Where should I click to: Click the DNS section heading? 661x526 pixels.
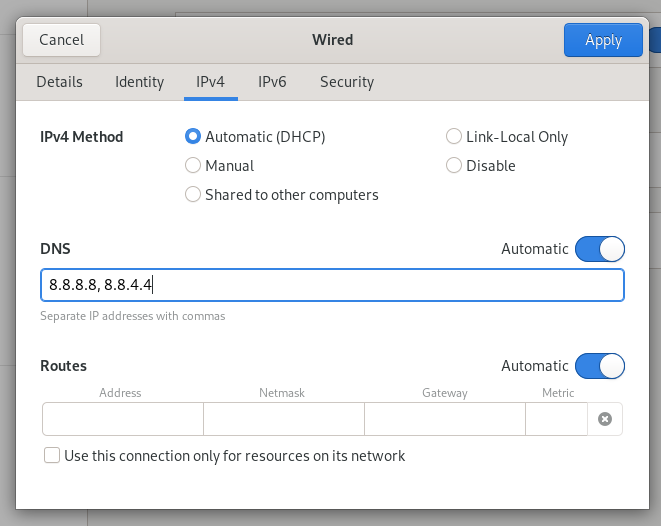click(x=55, y=249)
